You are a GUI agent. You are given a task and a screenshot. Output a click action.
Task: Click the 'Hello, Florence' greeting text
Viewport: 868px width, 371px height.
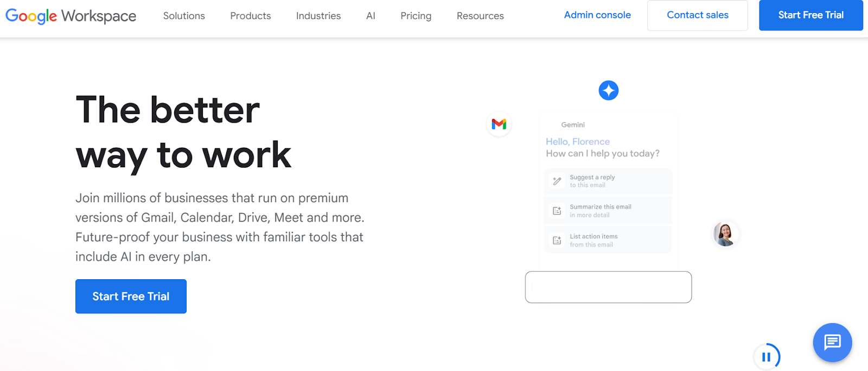tap(578, 141)
